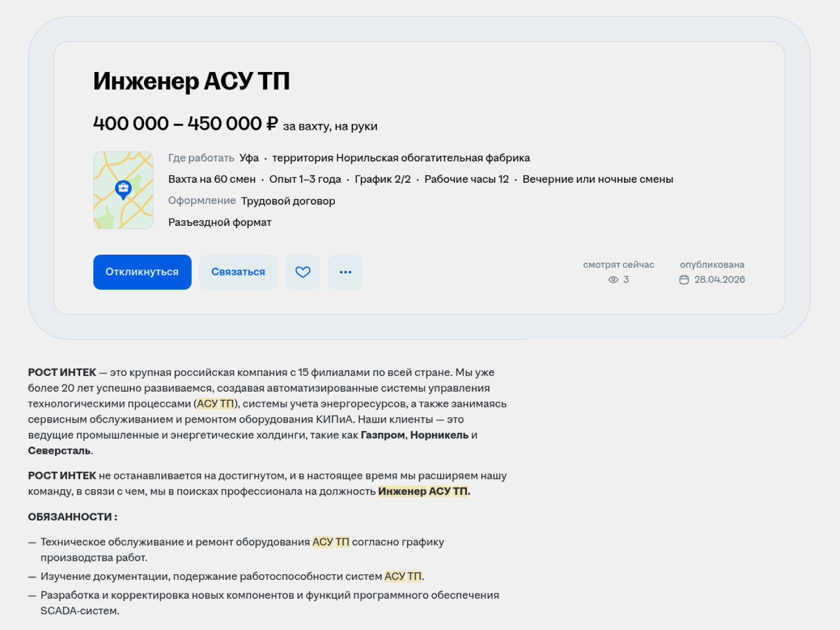The width and height of the screenshot is (840, 630).
Task: Click the eye icon under смотрят сейчас
Action: (613, 280)
